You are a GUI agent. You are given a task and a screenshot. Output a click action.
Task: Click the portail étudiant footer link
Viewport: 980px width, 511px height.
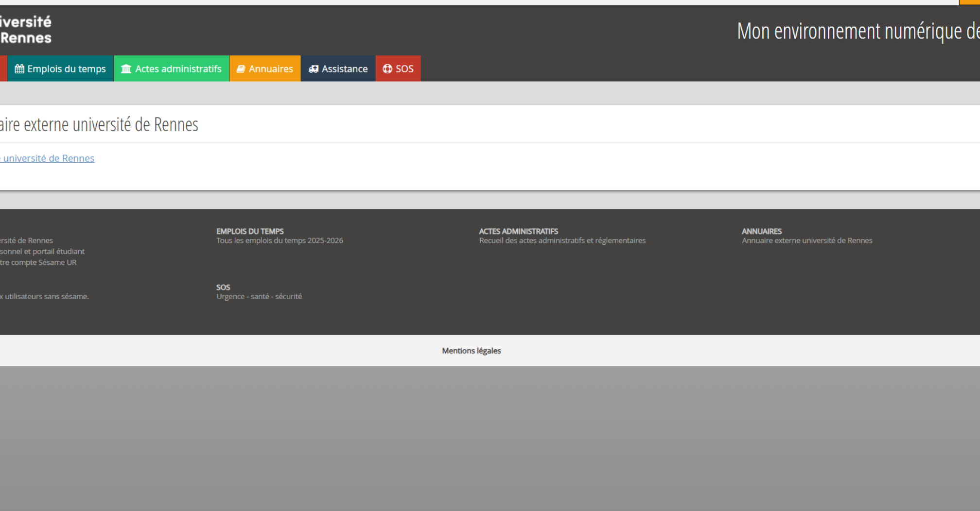(x=42, y=252)
